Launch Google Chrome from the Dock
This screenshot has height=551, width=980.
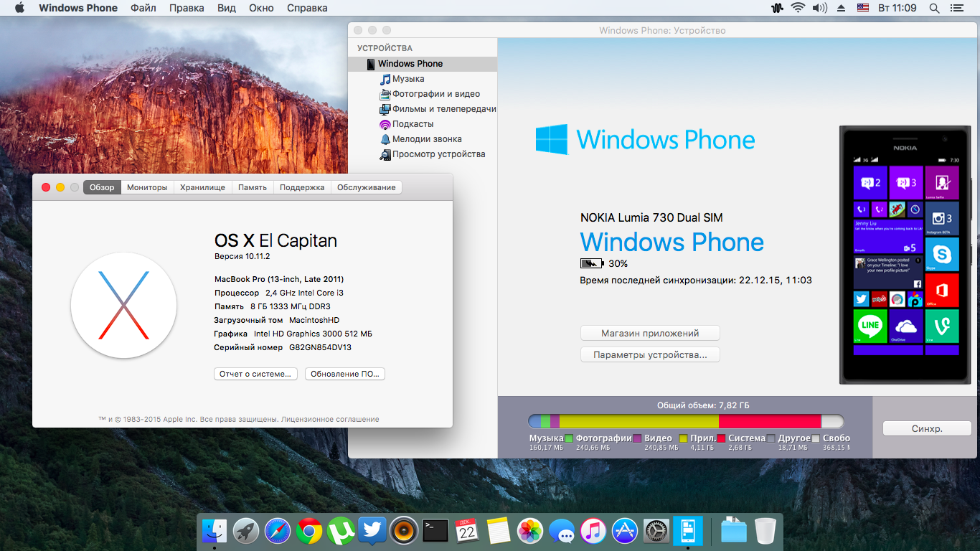[x=309, y=531]
